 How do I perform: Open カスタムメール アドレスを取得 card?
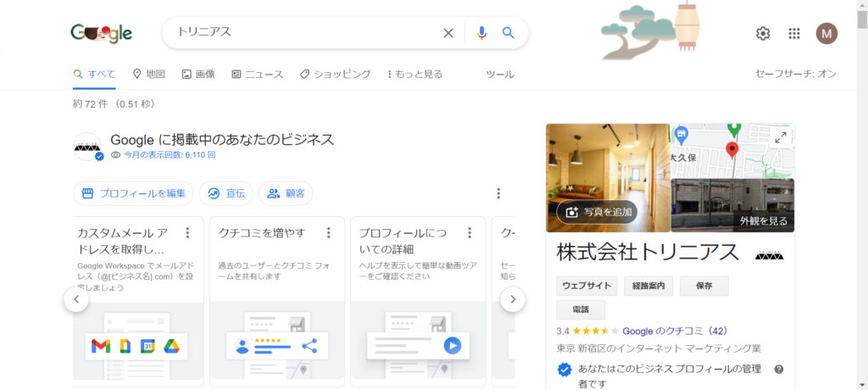(x=138, y=301)
